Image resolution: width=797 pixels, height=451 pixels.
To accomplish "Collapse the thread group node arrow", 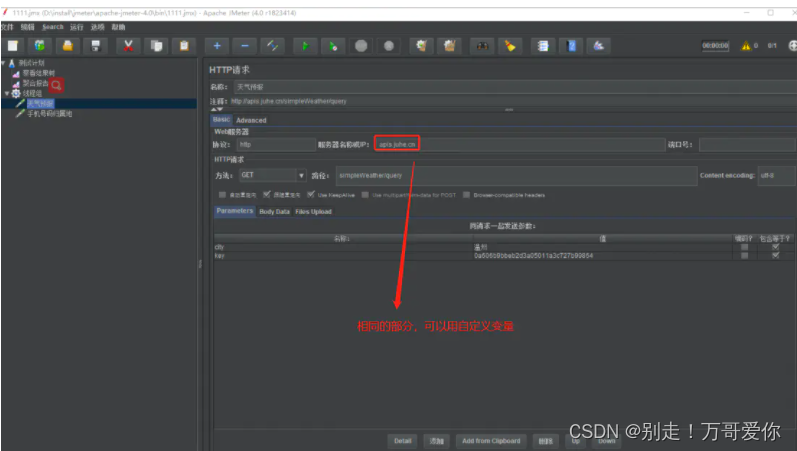I will (7, 94).
